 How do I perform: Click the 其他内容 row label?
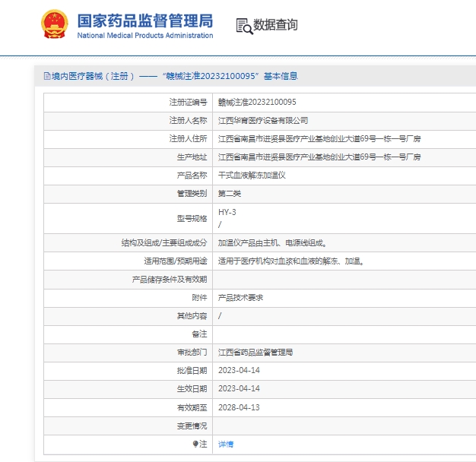click(192, 316)
